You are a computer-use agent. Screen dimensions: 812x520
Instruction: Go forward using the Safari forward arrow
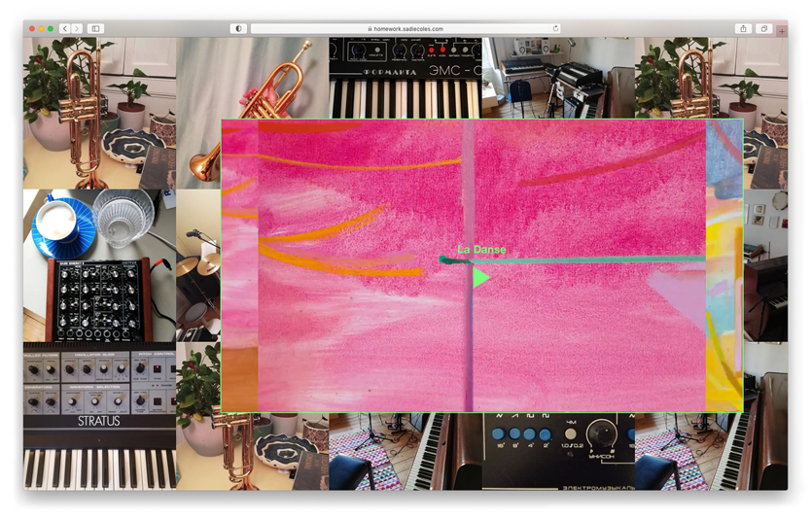[77, 29]
